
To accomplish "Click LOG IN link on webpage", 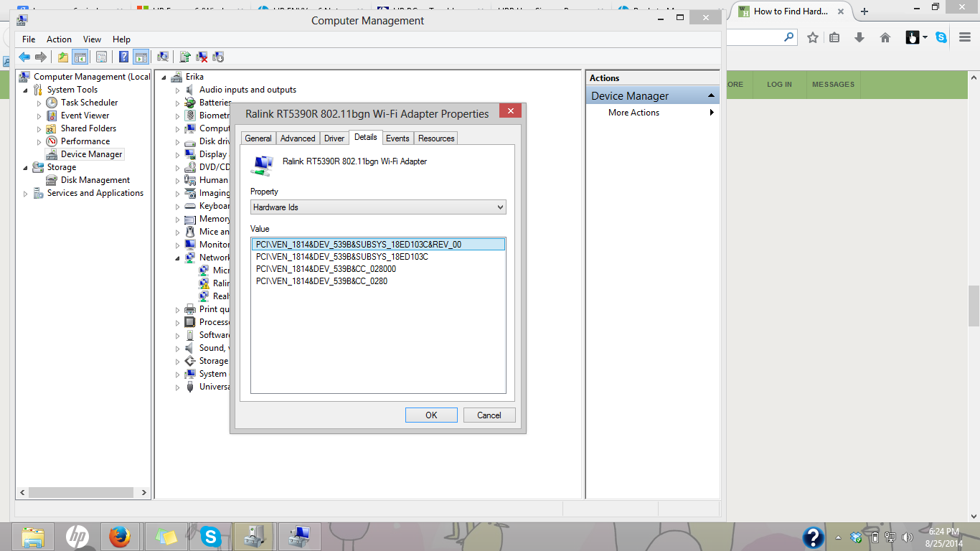I will pos(779,85).
